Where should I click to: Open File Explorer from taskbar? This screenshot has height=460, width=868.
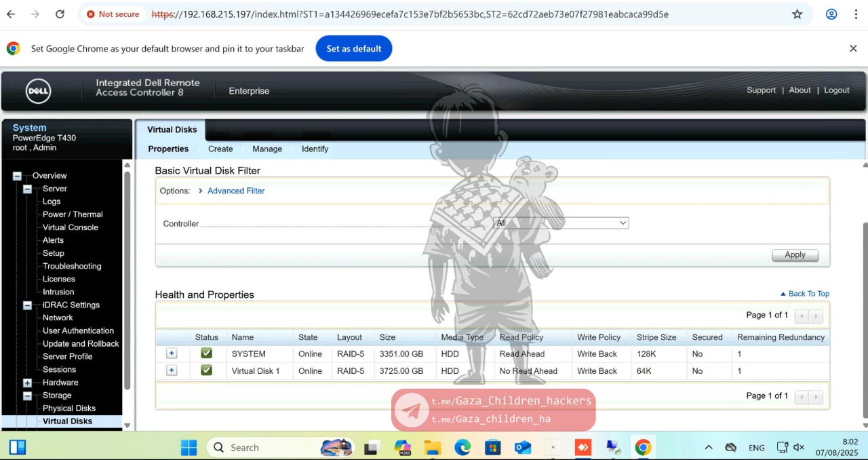pos(432,447)
